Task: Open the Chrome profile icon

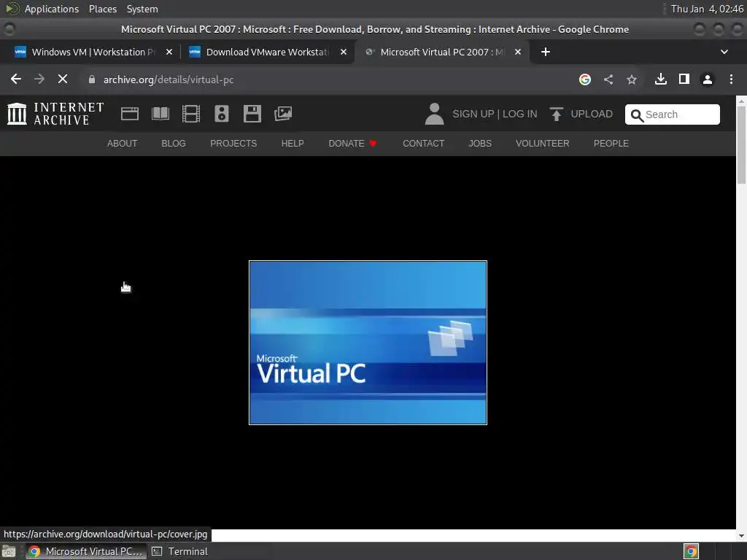Action: (x=708, y=79)
